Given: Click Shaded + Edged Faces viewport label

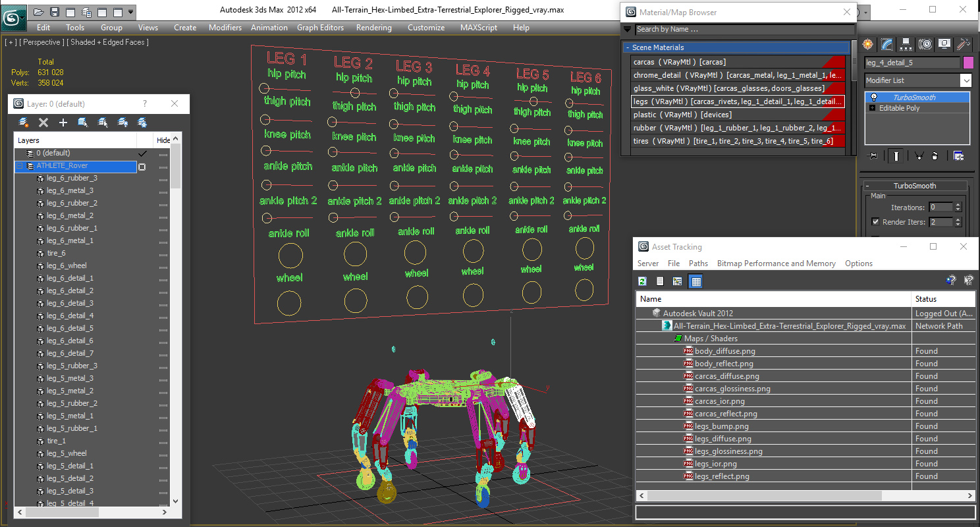Looking at the screenshot, I should coord(109,42).
